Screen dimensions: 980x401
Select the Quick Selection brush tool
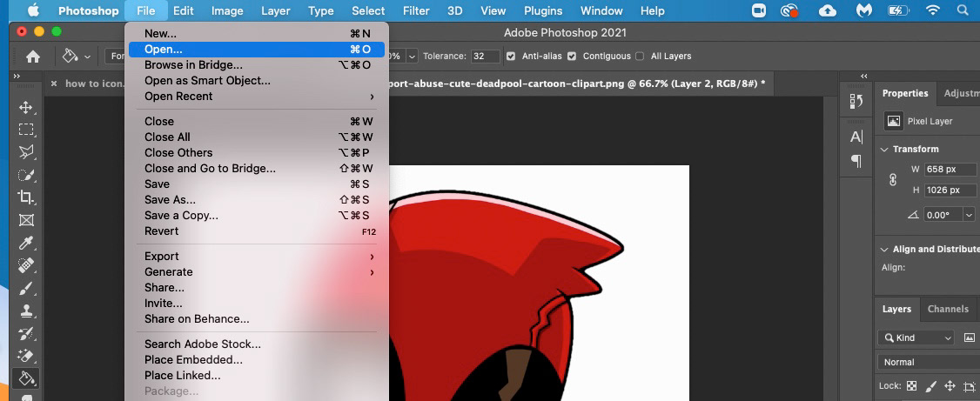(25, 175)
